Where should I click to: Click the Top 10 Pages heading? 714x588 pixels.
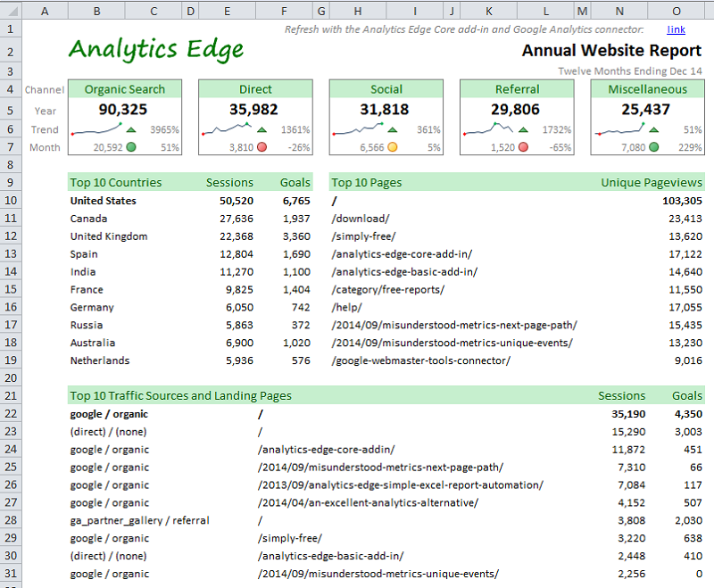tap(367, 183)
